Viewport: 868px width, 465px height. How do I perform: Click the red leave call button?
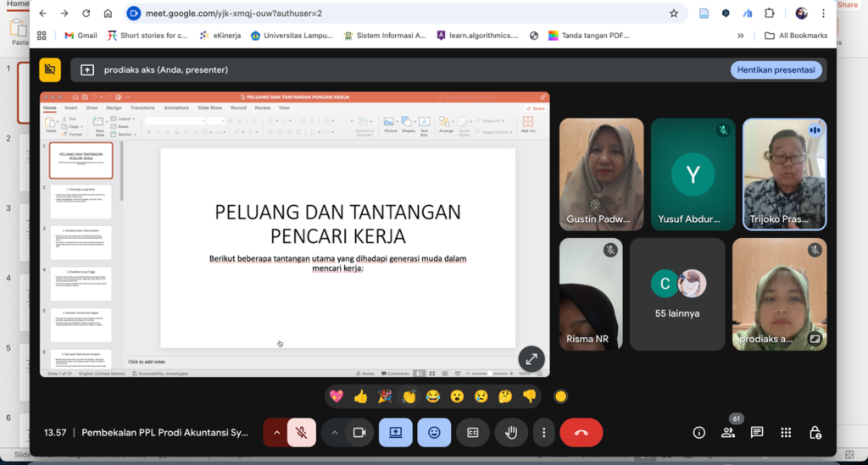(x=581, y=432)
